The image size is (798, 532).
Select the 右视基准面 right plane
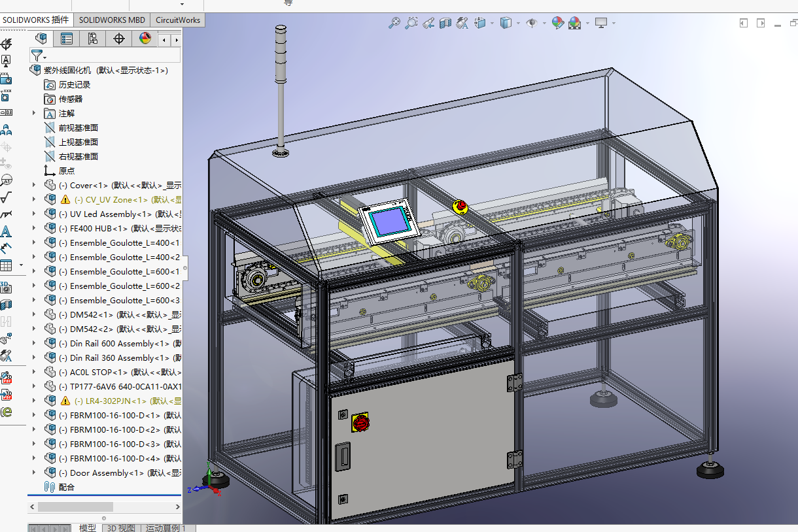pyautogui.click(x=71, y=156)
